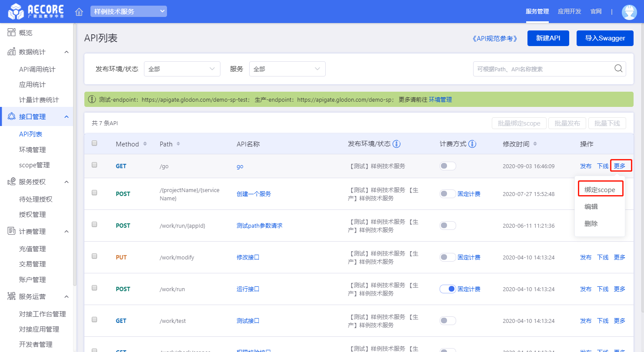Viewport: 644px width, 352px height.
Task: Open the 服务 filter dropdown
Action: [287, 69]
